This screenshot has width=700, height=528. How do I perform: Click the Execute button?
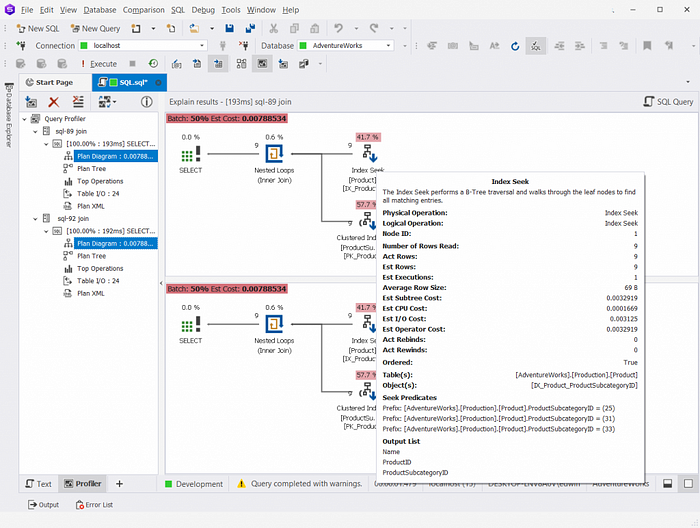coord(99,64)
